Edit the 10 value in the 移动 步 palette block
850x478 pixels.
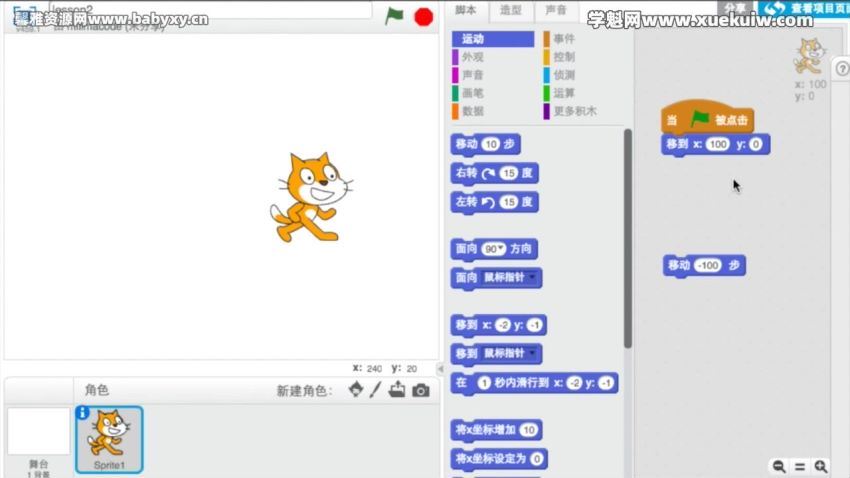[x=491, y=144]
